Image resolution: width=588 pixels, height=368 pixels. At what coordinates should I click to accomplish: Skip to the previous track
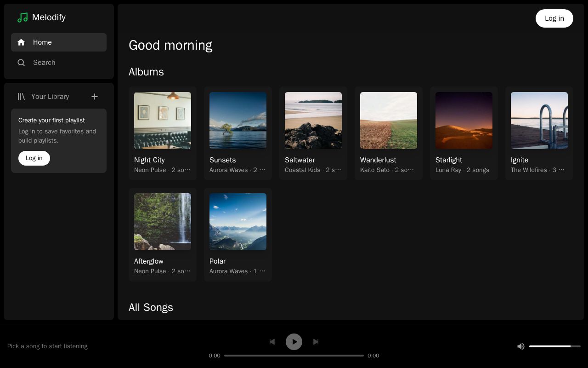(272, 342)
